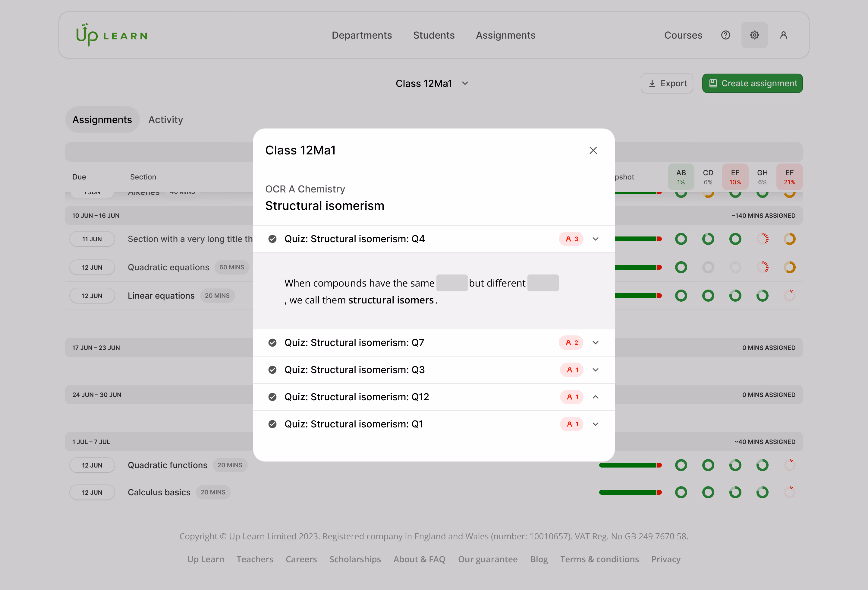Open the Class 12Ma1 class dropdown
The height and width of the screenshot is (590, 868).
point(432,83)
